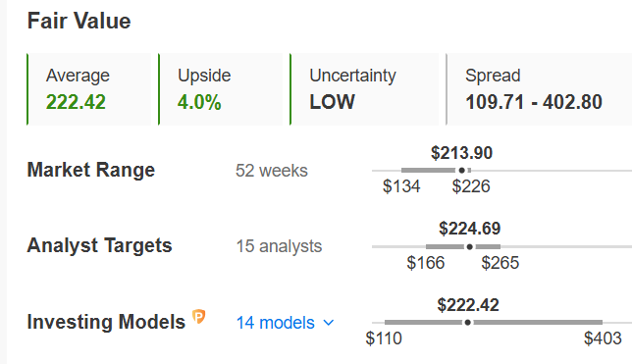Screen dimensions: 632x364
Task: Click the $213.90 market price label
Action: coord(461,153)
